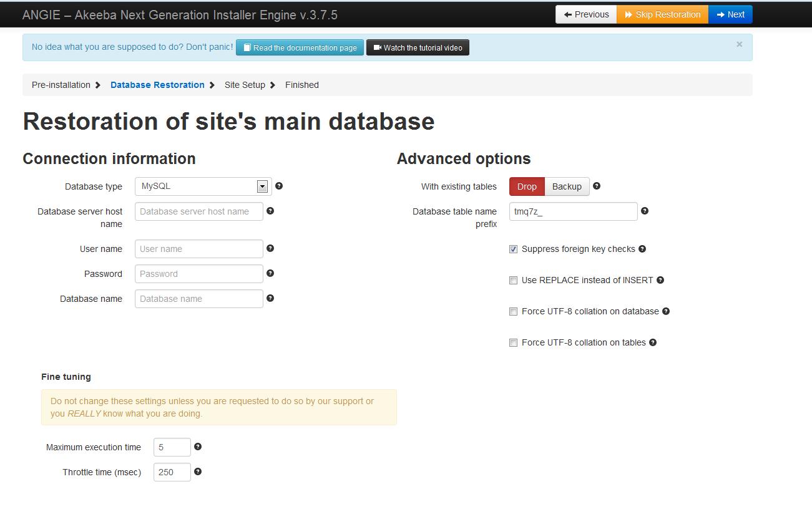The height and width of the screenshot is (527, 812).
Task: Select Site Setup breadcrumb step
Action: 245,85
